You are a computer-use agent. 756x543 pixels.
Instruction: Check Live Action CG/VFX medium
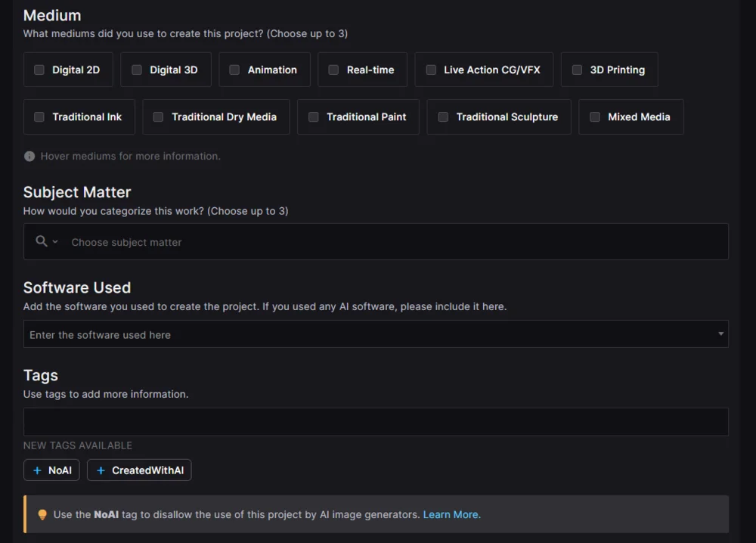[431, 70]
